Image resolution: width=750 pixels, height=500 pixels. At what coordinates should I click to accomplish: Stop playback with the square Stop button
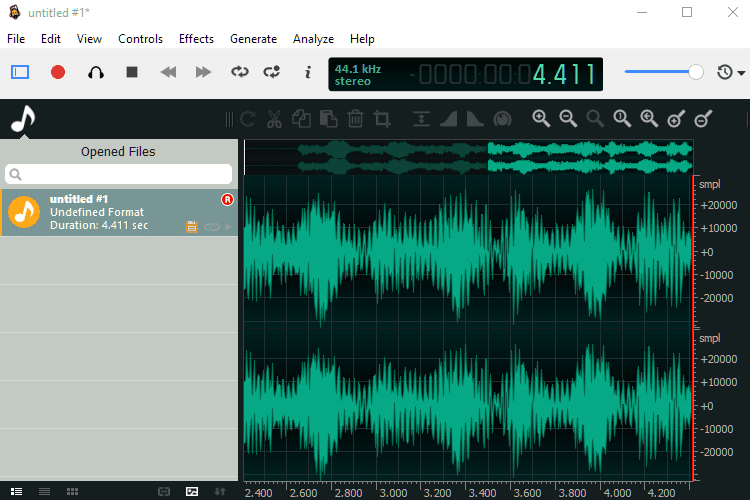[132, 72]
